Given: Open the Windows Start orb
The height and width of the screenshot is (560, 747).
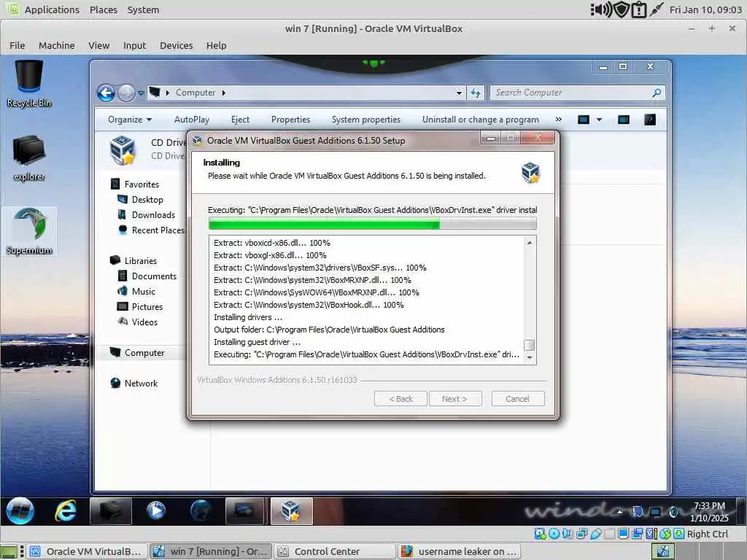Looking at the screenshot, I should (x=20, y=510).
